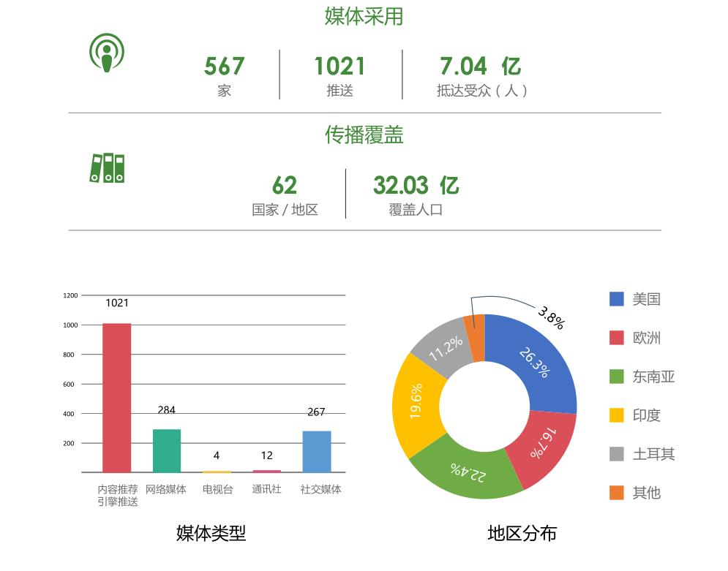Click the 国家 / 地区 label
The image size is (728, 571).
pyautogui.click(x=285, y=210)
